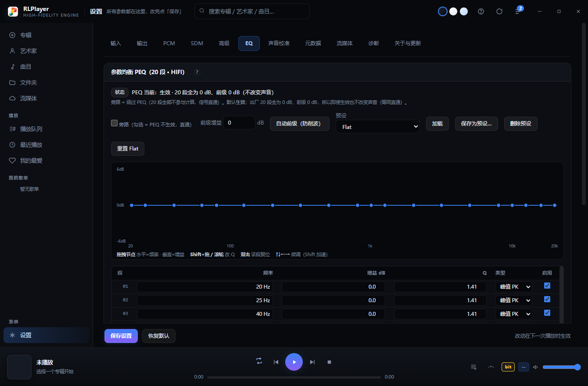588x386 pixels.
Task: Open the notifications list with badge 2
Action: (518, 11)
